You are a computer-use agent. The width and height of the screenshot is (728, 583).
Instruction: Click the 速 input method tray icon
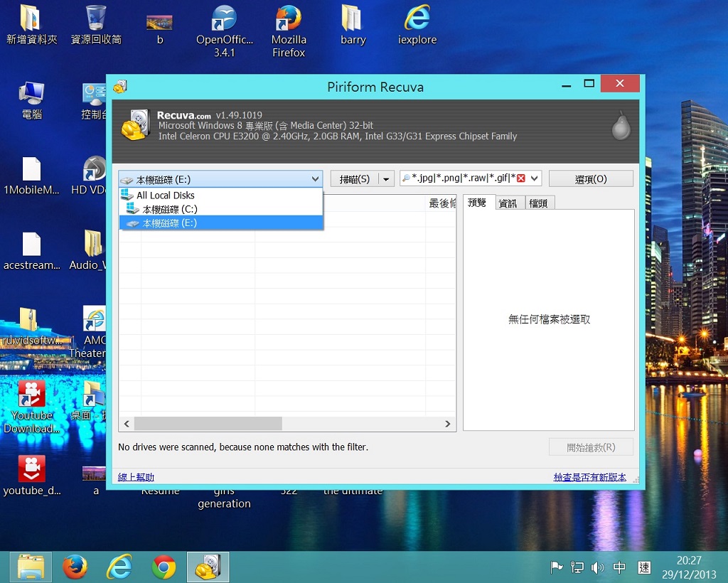coord(644,567)
